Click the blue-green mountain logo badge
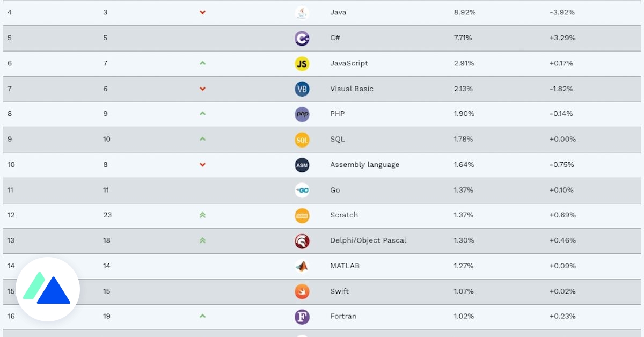644x337 pixels. (x=48, y=289)
